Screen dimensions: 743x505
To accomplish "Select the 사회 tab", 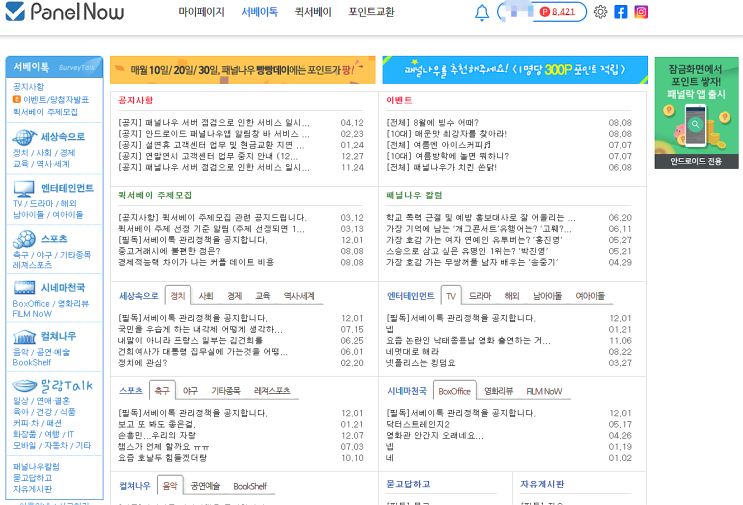I will click(x=206, y=296).
